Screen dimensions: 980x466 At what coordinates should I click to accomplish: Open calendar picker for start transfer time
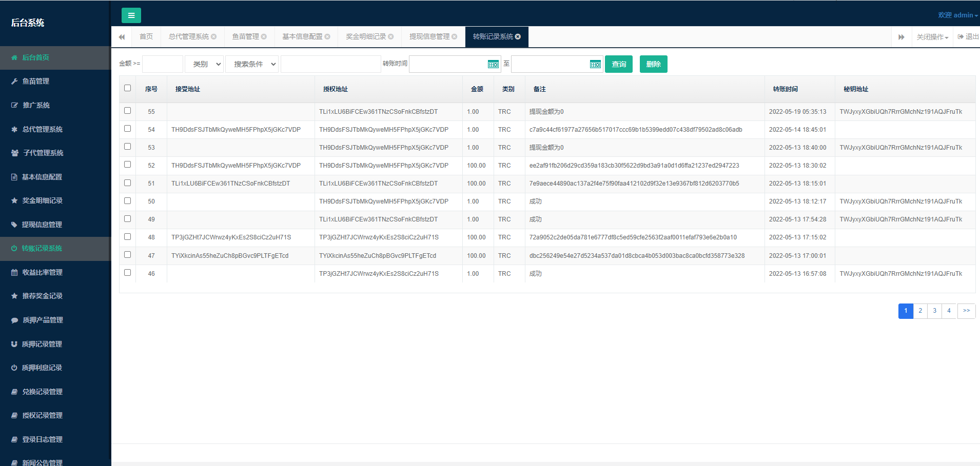(x=493, y=64)
